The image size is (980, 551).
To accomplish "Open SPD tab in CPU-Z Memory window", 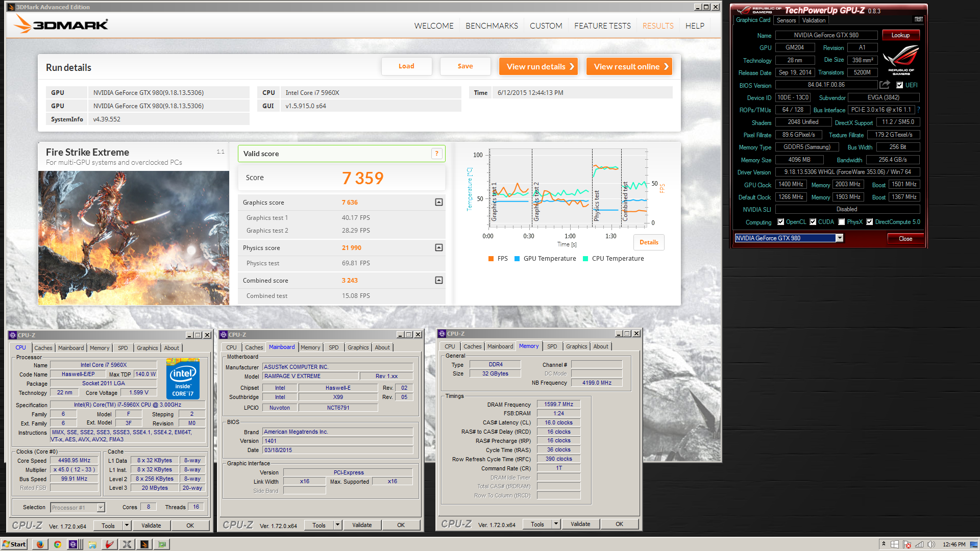I will [x=552, y=346].
